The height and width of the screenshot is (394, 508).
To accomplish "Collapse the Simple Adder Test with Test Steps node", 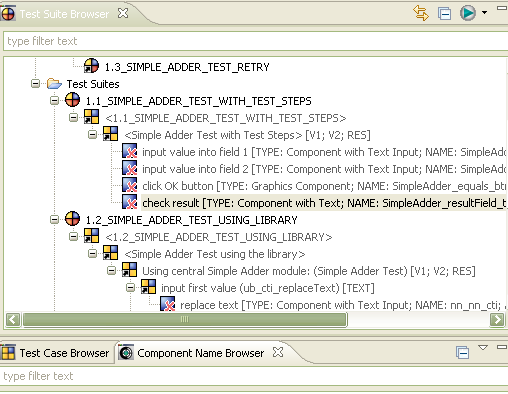I will (92, 134).
